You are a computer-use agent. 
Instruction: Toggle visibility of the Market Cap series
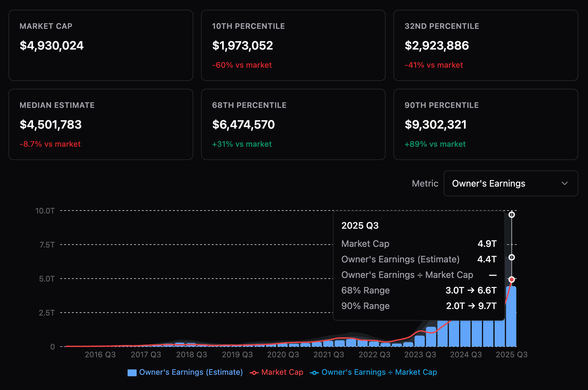[x=282, y=372]
